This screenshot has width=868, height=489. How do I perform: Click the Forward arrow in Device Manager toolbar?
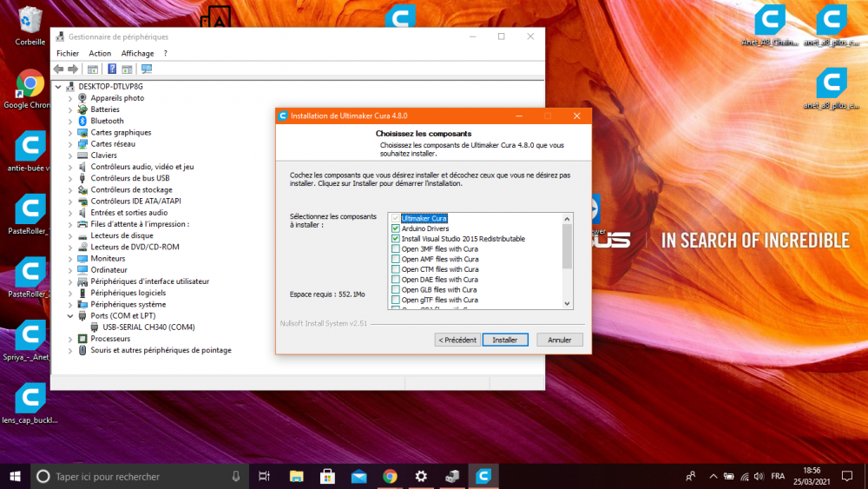point(73,69)
